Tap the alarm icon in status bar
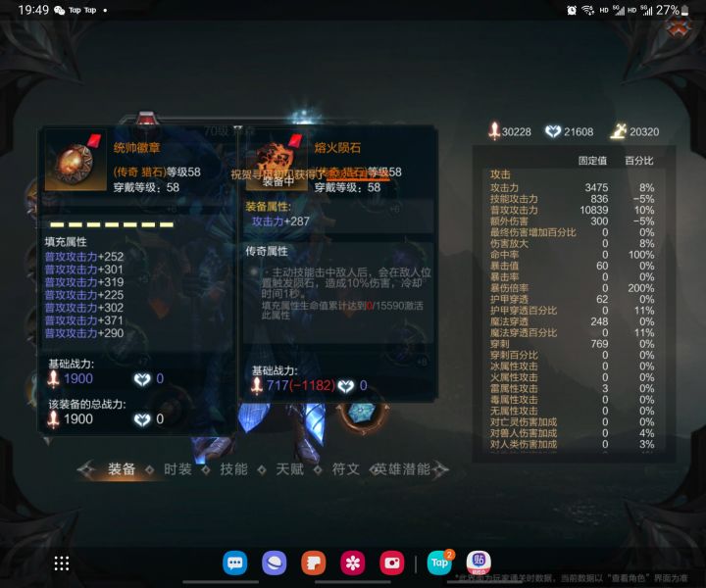Viewport: 706px width, 588px height. click(x=572, y=10)
